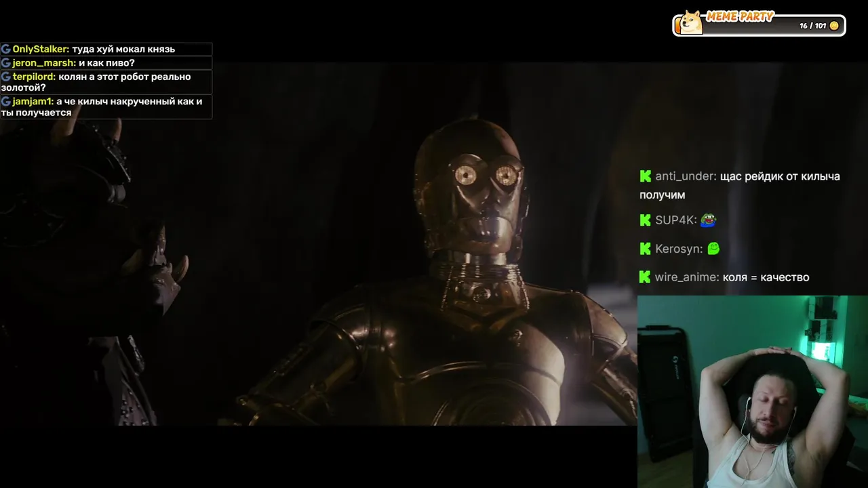Click the G icon beside jamjam1
The width and height of the screenshot is (868, 488).
[5, 102]
